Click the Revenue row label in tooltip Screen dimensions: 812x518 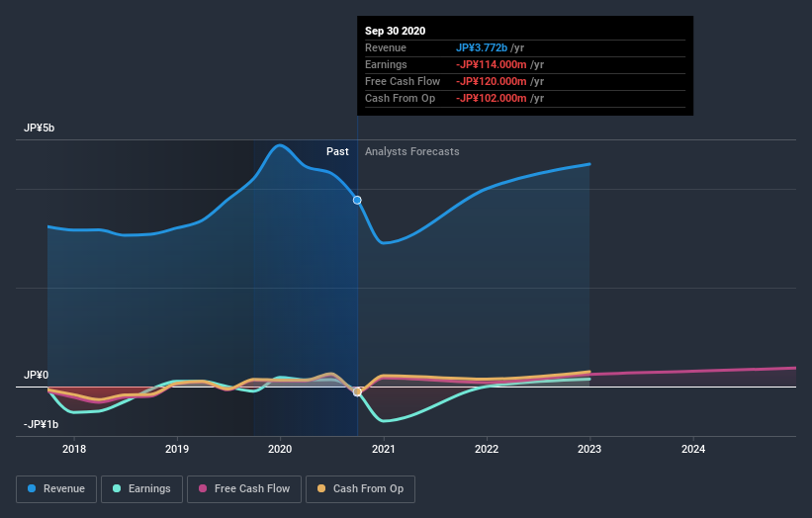[x=386, y=47]
